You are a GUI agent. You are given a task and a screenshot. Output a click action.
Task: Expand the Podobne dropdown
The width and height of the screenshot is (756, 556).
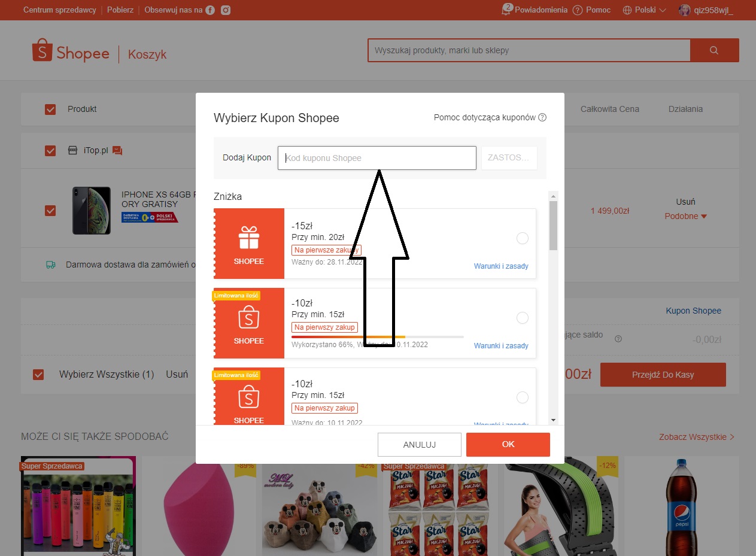(685, 216)
